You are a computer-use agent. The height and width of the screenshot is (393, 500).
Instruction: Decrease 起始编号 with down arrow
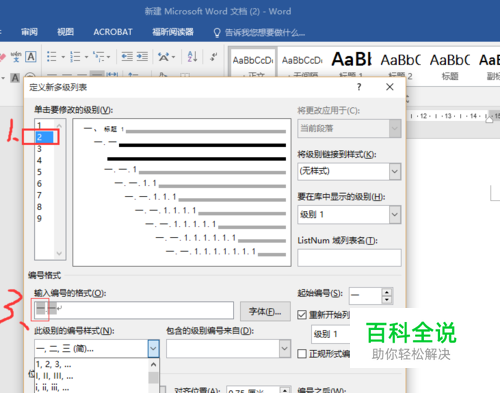pos(387,300)
